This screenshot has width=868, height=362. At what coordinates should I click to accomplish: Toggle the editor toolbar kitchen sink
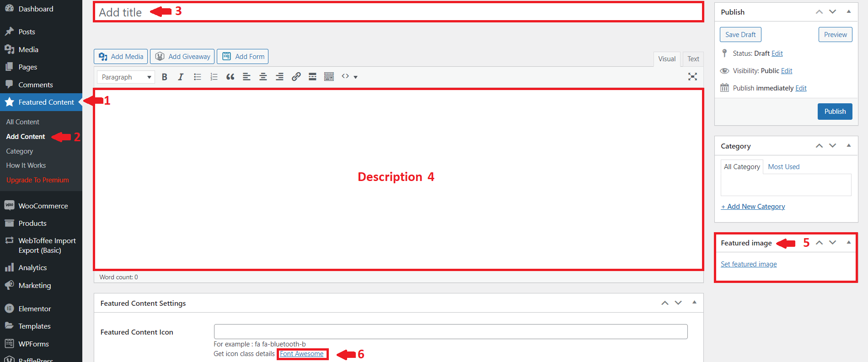pos(329,77)
